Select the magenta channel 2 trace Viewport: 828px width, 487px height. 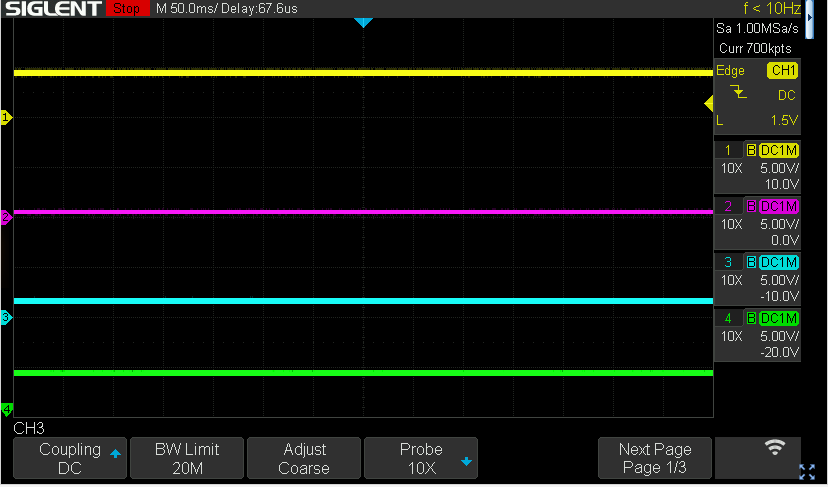(x=363, y=212)
